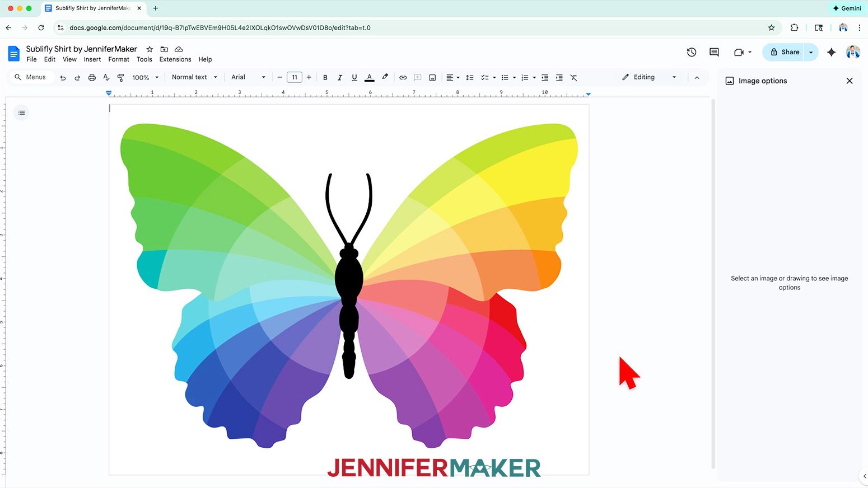Click the Menus search box
This screenshot has width=868, height=488.
click(x=31, y=77)
